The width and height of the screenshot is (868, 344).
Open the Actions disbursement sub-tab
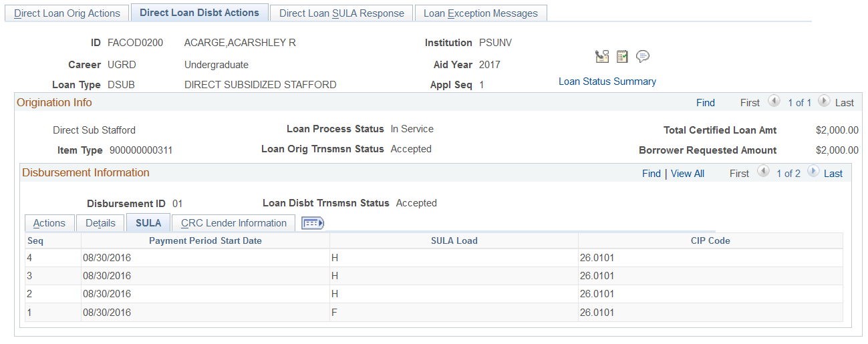[49, 223]
